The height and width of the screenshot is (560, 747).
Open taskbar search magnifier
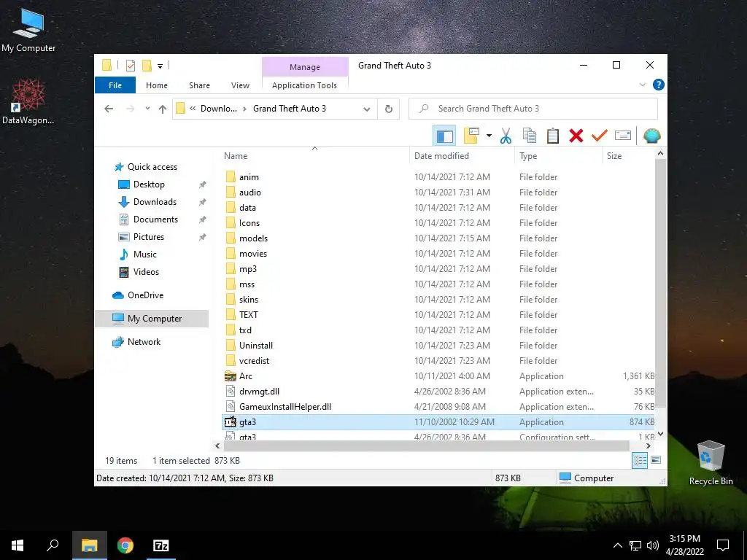(53, 545)
